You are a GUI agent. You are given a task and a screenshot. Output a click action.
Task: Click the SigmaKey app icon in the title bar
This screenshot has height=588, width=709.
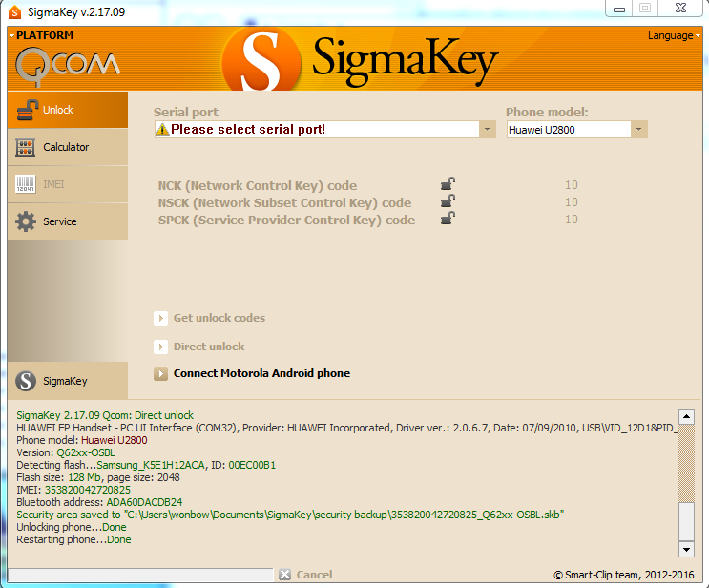click(x=15, y=12)
